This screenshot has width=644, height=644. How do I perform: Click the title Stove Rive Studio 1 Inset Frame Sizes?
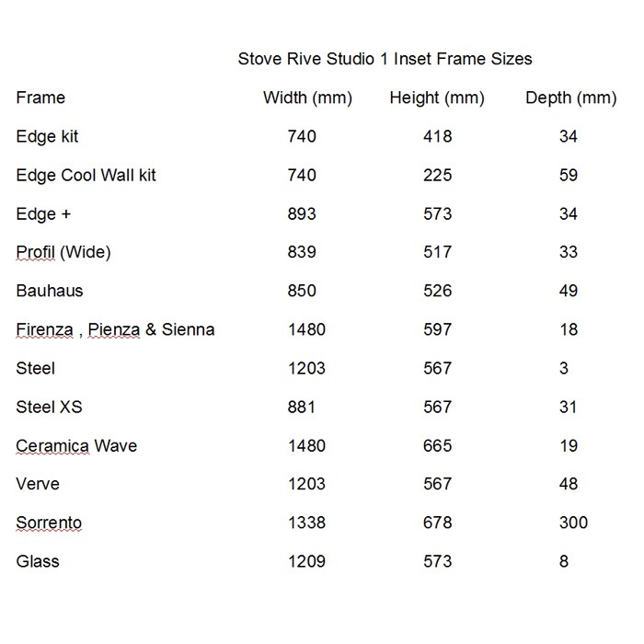tap(385, 59)
